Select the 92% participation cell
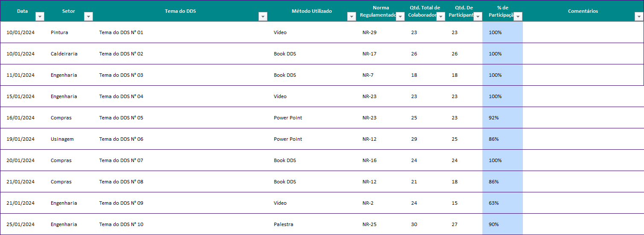Image resolution: width=644 pixels, height=235 pixels. point(494,118)
